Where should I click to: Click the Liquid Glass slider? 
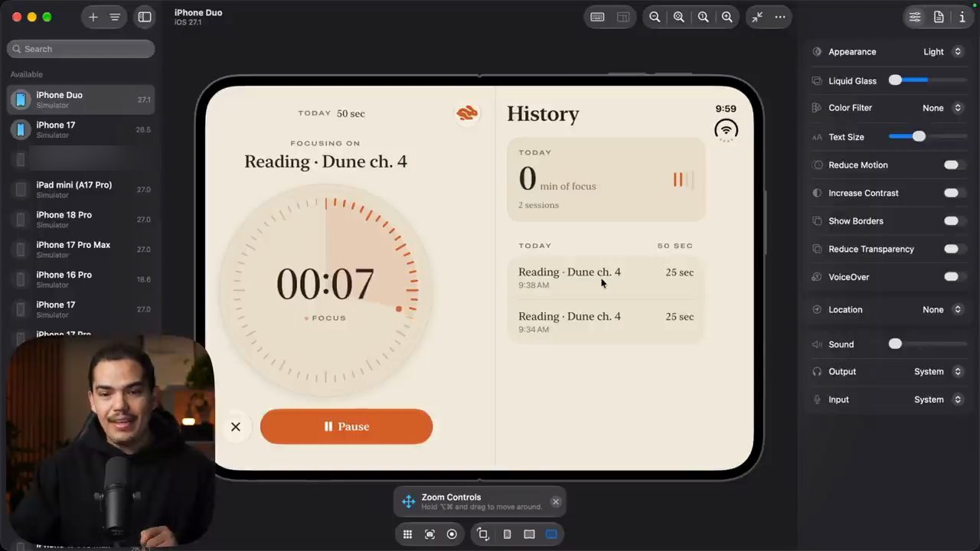coord(927,80)
